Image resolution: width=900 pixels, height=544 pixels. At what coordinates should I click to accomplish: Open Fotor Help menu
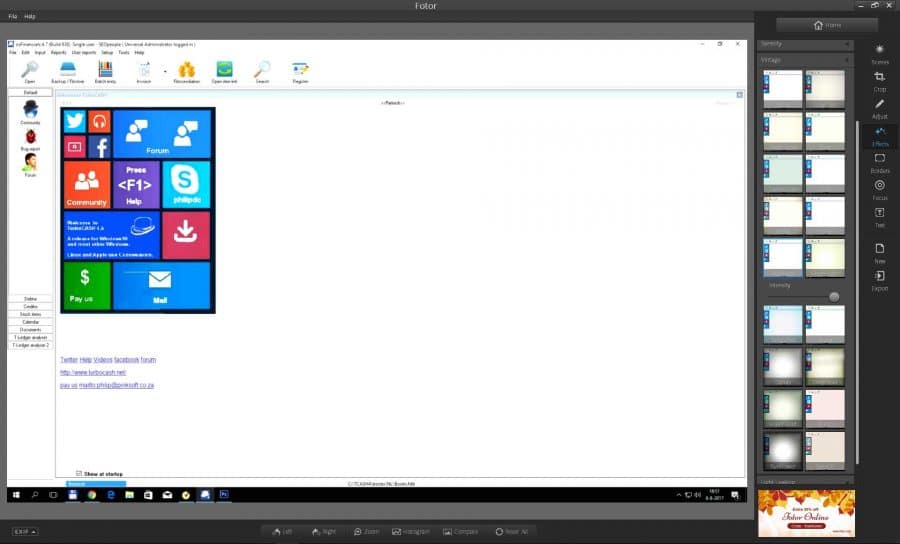tap(30, 17)
